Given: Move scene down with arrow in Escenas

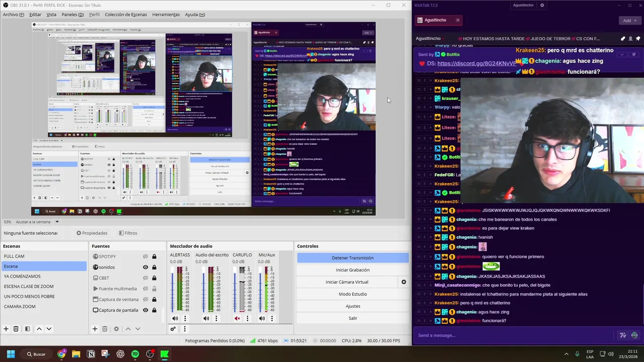Looking at the screenshot, I should pyautogui.click(x=49, y=329).
